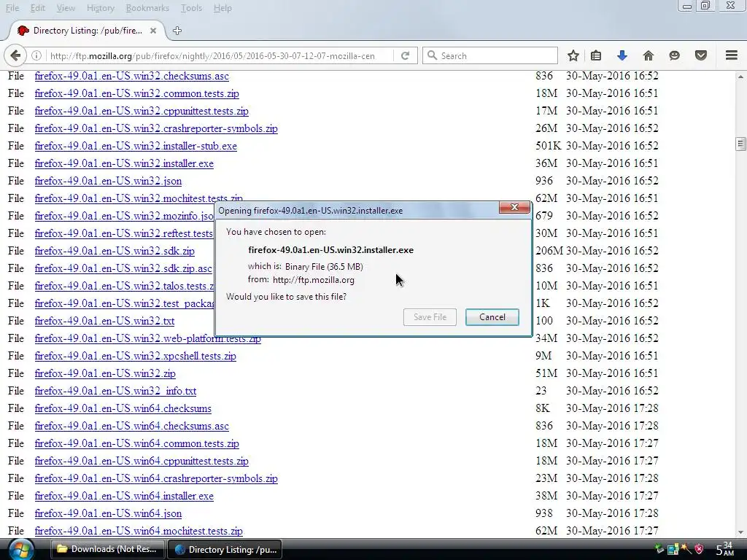Click the vertical scrollbar thumb
747x560 pixels.
tap(740, 144)
